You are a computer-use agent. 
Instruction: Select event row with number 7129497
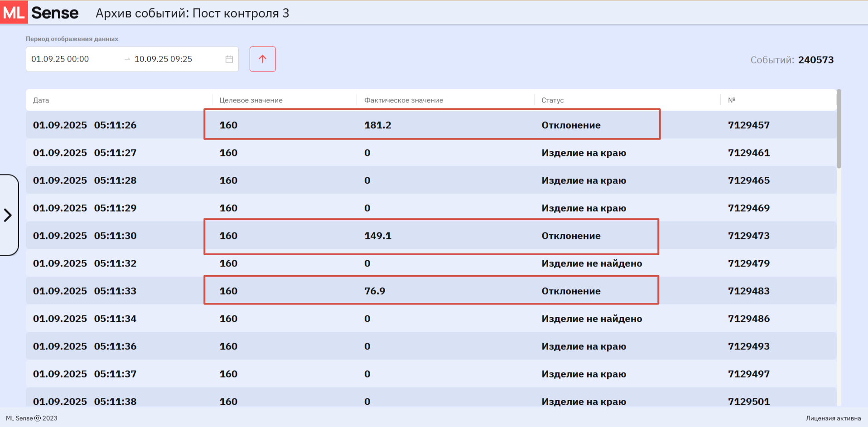748,374
